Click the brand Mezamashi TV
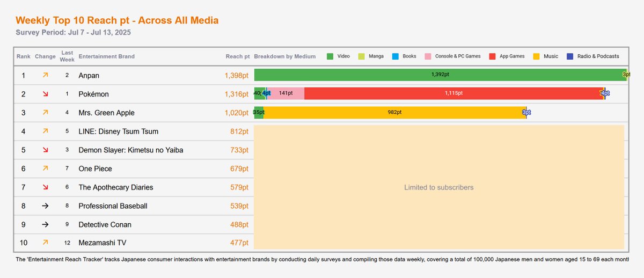644x278 pixels. [x=102, y=243]
